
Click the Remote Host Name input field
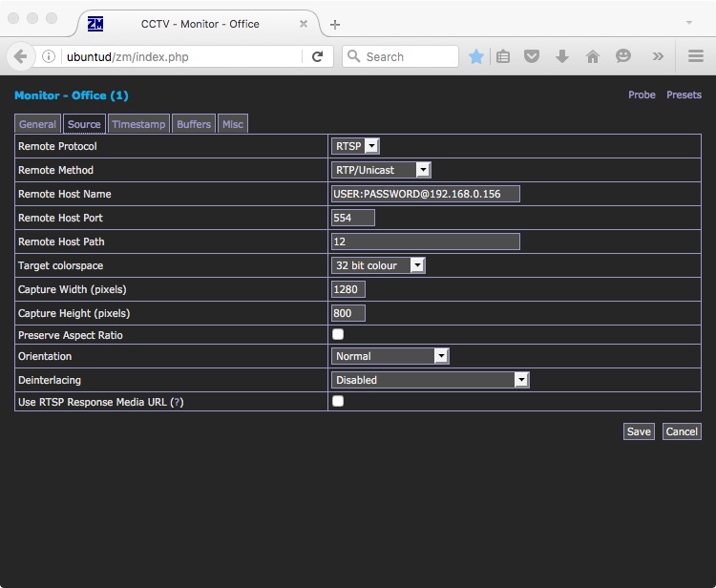[425, 194]
